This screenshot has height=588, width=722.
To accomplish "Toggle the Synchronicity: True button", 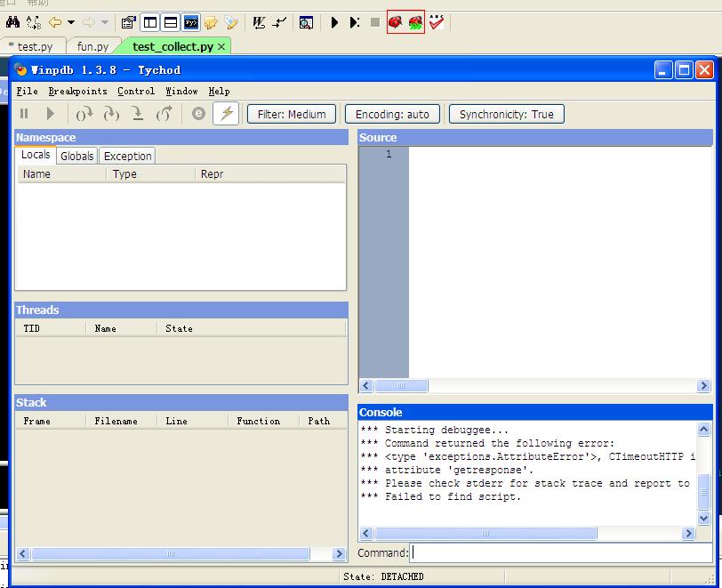I will pyautogui.click(x=506, y=114).
